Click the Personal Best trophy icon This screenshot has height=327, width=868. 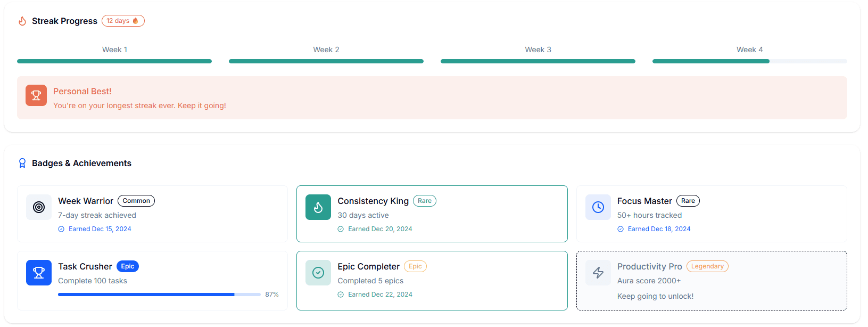click(36, 95)
